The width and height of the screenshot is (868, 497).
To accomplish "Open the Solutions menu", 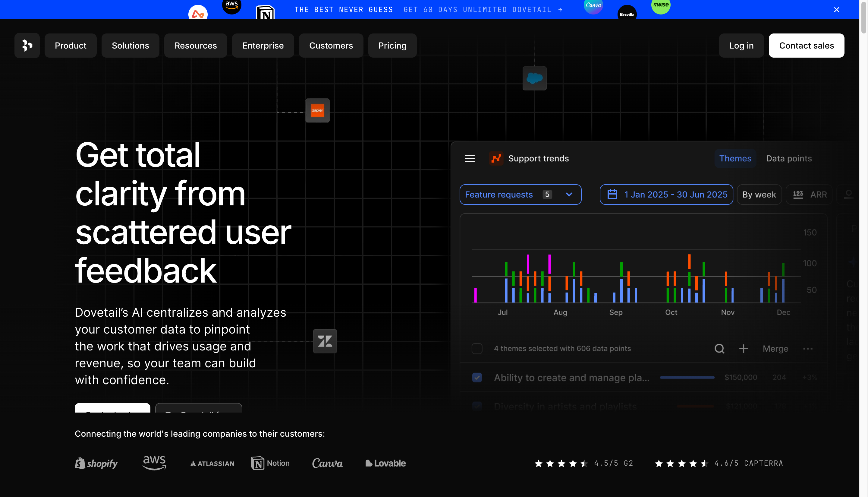I will pyautogui.click(x=130, y=46).
